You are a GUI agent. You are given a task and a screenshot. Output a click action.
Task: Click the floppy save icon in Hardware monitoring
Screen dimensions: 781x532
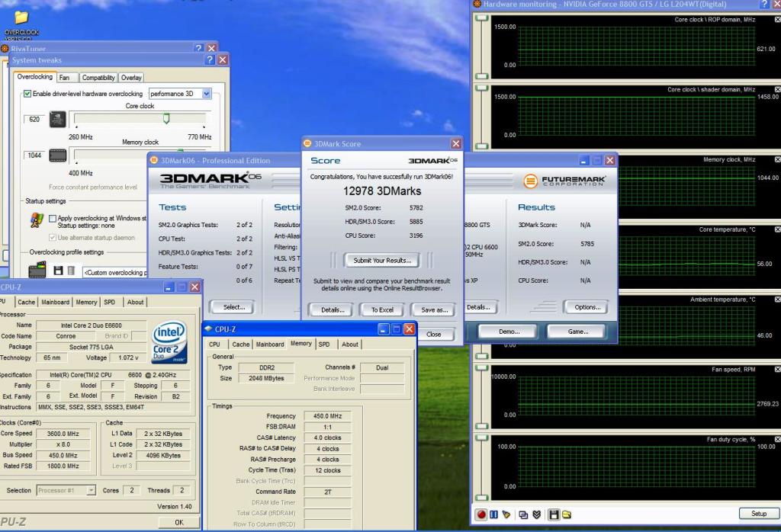pyautogui.click(x=554, y=514)
